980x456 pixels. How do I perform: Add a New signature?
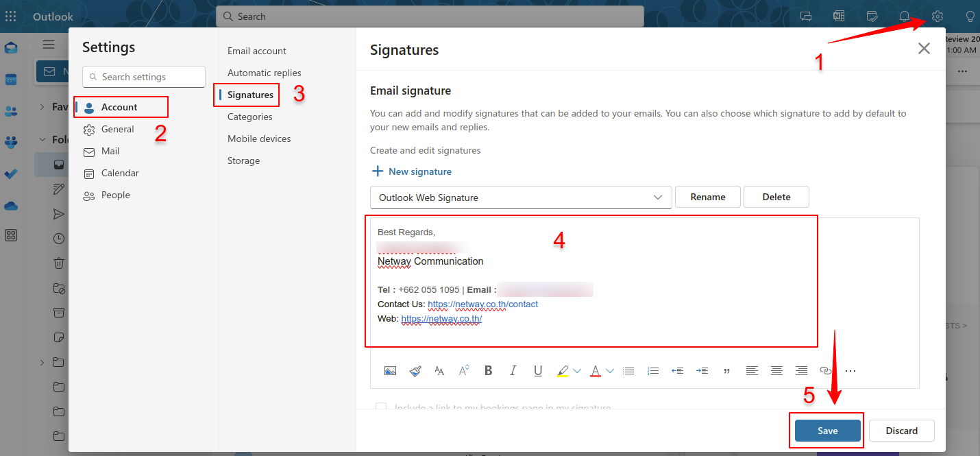click(411, 172)
